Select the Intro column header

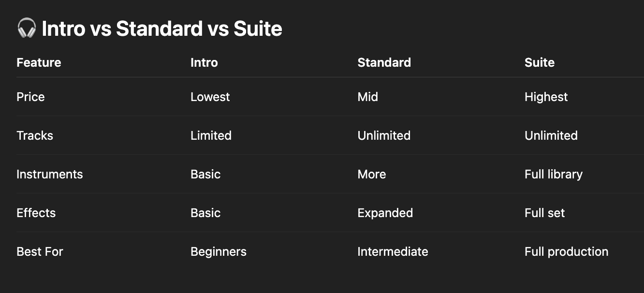click(204, 62)
